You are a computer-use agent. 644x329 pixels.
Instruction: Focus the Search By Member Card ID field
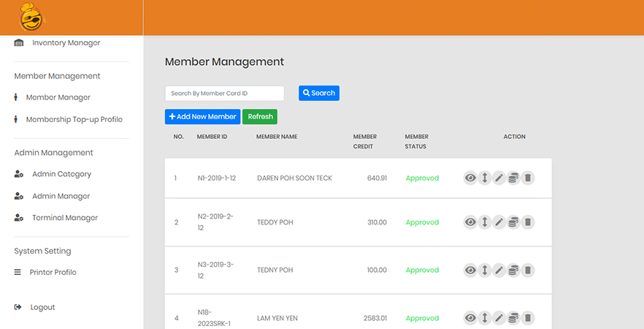coord(224,94)
